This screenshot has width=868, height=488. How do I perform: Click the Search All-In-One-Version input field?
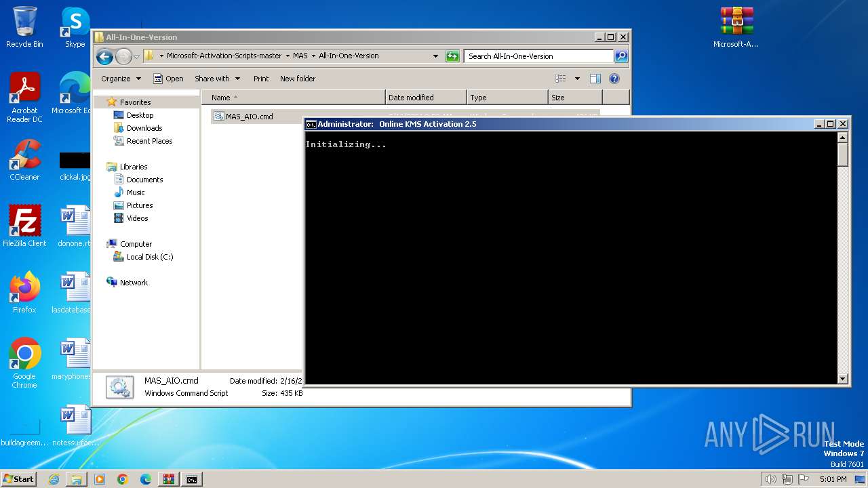point(539,56)
